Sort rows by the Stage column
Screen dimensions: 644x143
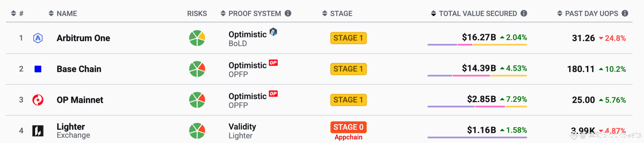pos(337,14)
